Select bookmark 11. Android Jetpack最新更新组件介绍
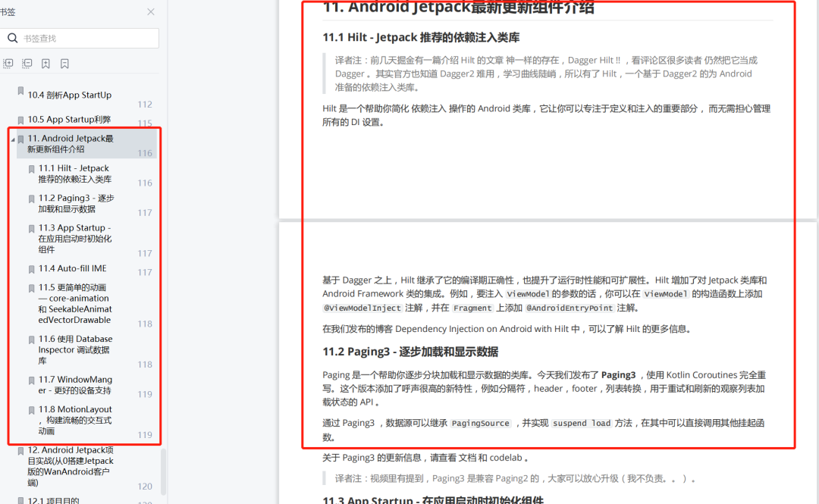Screen dimensions: 819x504 tap(71, 144)
